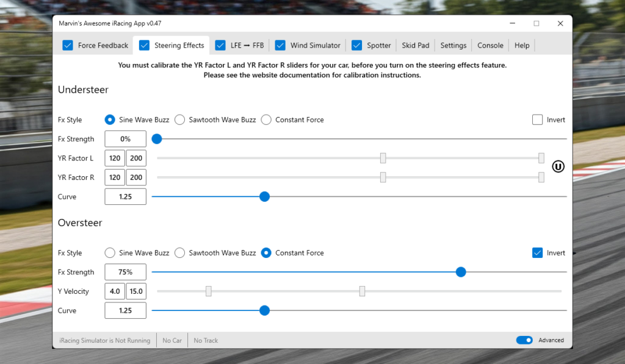Uncheck Invert under Oversteer
This screenshot has width=625, height=364.
pos(537,252)
